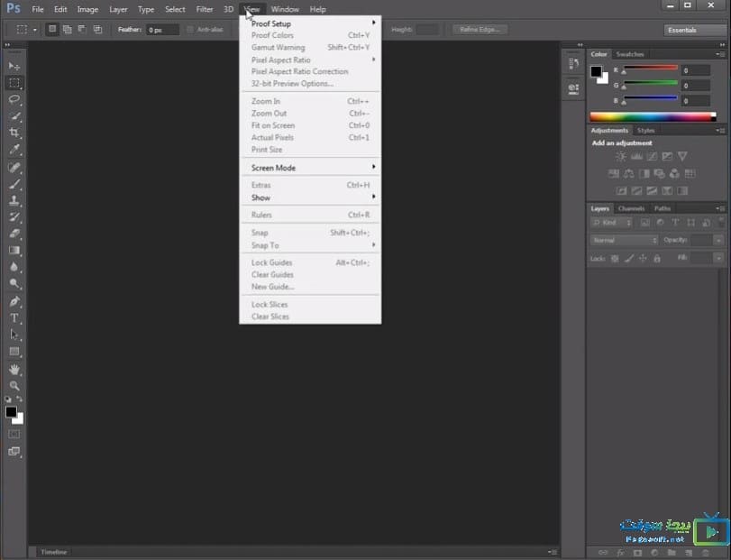Open the Image menu
731x560 pixels.
point(87,9)
